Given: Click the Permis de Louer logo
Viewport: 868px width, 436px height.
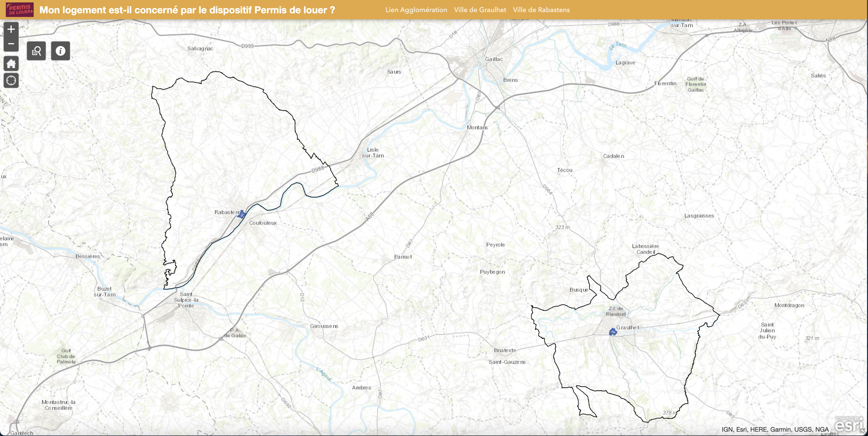Looking at the screenshot, I should coord(20,10).
